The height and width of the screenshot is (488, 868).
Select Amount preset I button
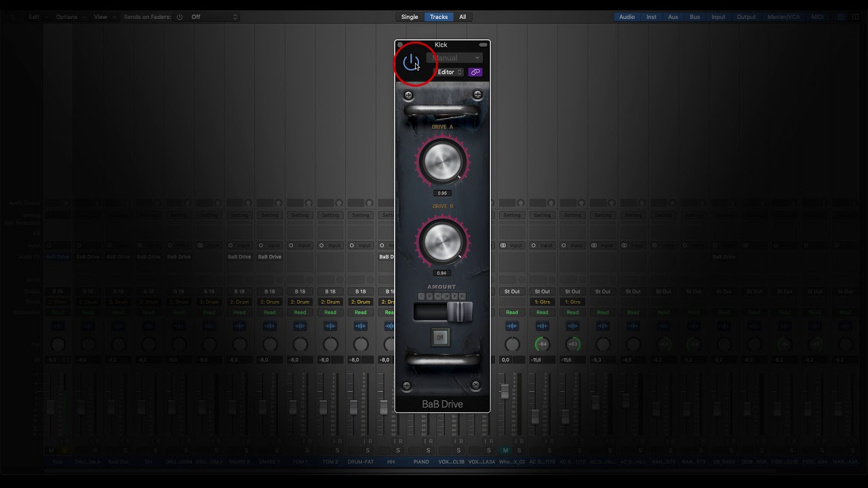pyautogui.click(x=421, y=296)
